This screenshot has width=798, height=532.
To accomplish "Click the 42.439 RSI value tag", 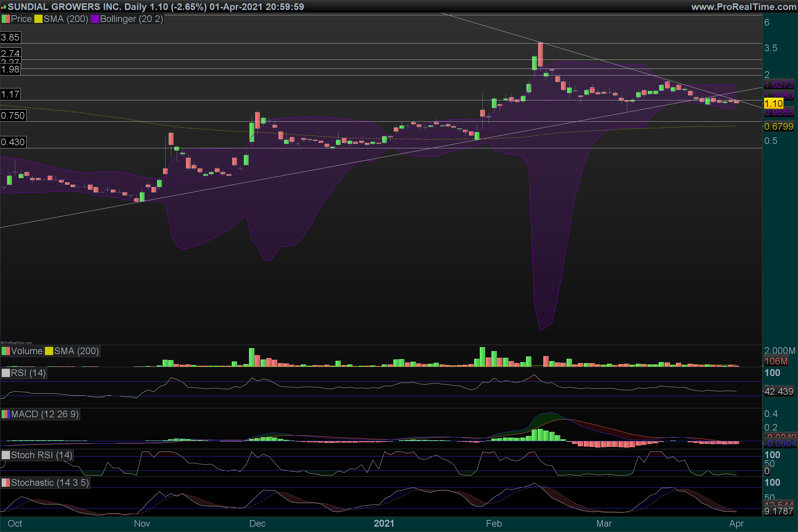I will click(779, 392).
